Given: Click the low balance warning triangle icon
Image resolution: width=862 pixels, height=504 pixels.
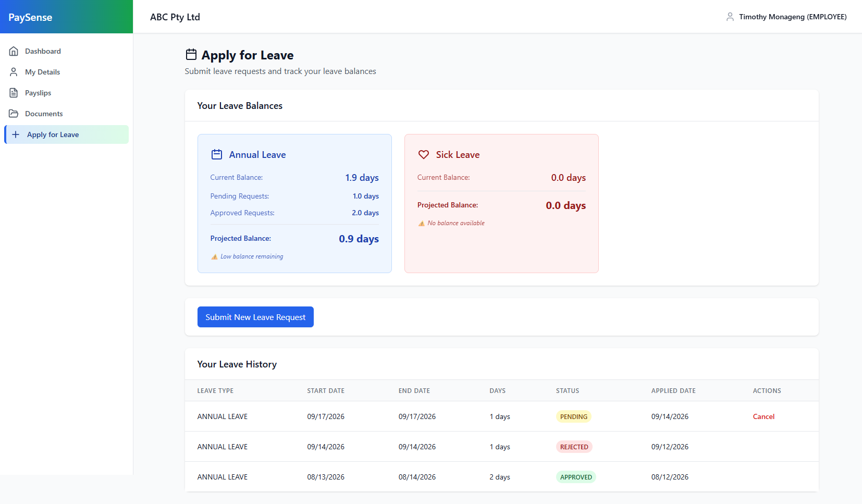Looking at the screenshot, I should coord(214,256).
